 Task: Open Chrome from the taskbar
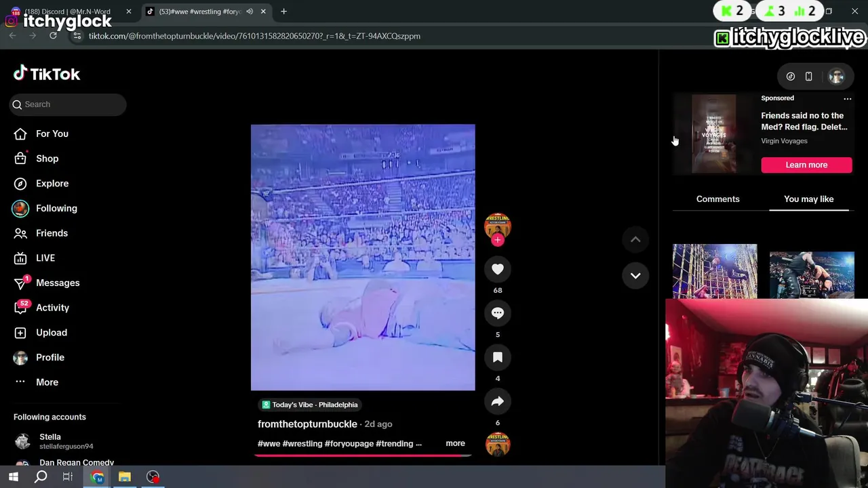[98, 476]
